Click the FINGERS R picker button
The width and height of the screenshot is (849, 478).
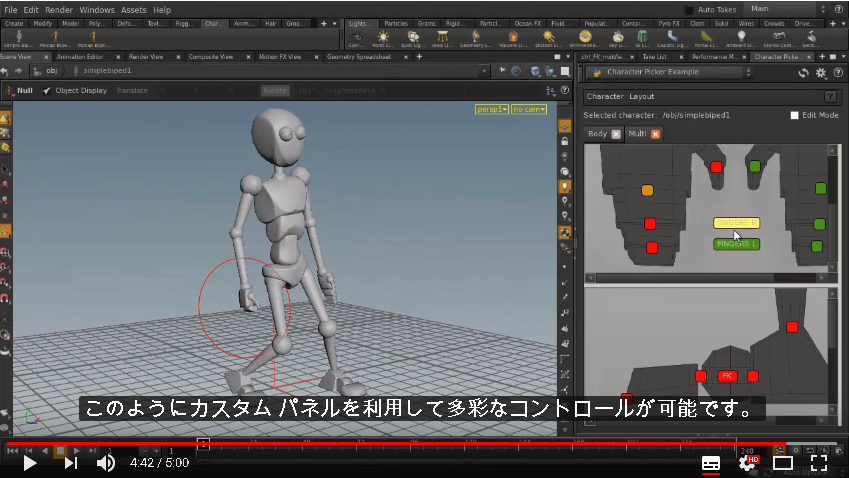tap(736, 222)
